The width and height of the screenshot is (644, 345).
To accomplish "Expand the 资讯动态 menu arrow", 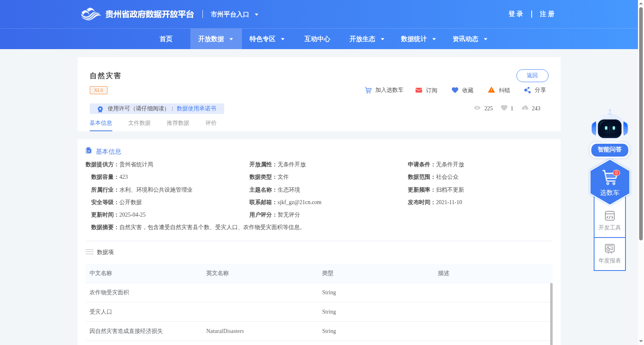I will 485,39.
